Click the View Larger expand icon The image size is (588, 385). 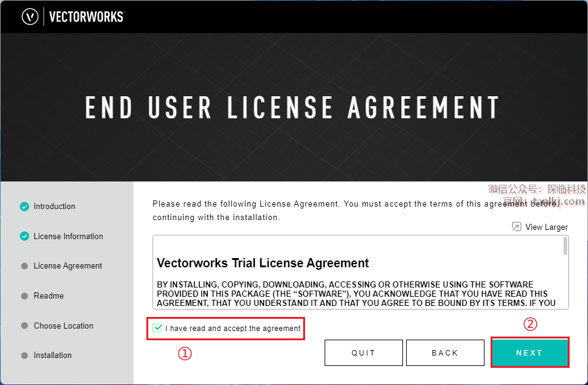click(516, 227)
